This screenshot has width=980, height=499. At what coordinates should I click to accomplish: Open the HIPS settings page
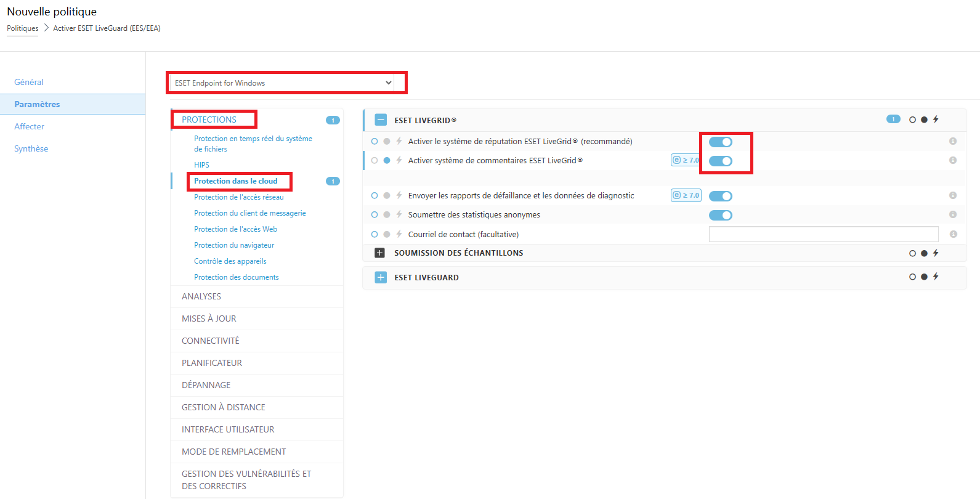(201, 165)
